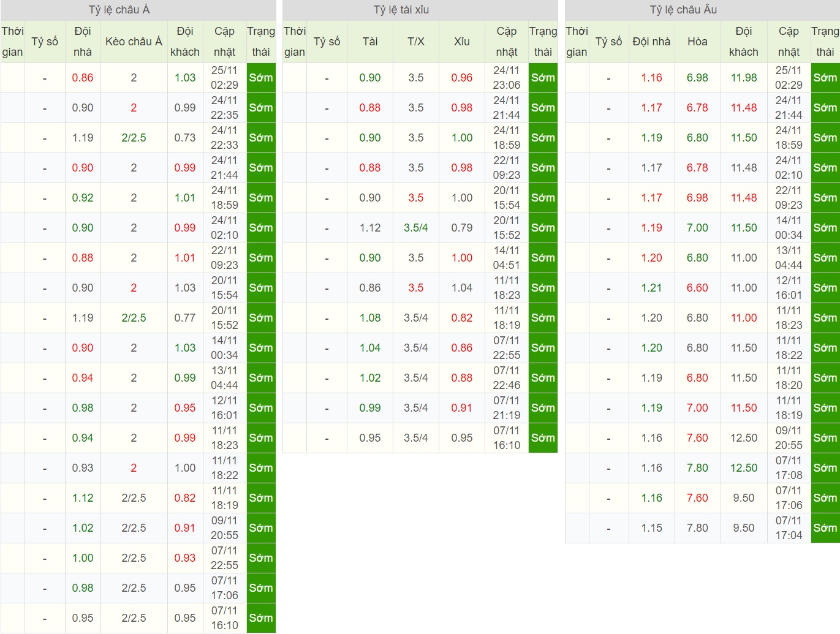Screen dimensions: 840x634
Task: Select the 'Kèo châu Á' column header
Action: (x=134, y=42)
